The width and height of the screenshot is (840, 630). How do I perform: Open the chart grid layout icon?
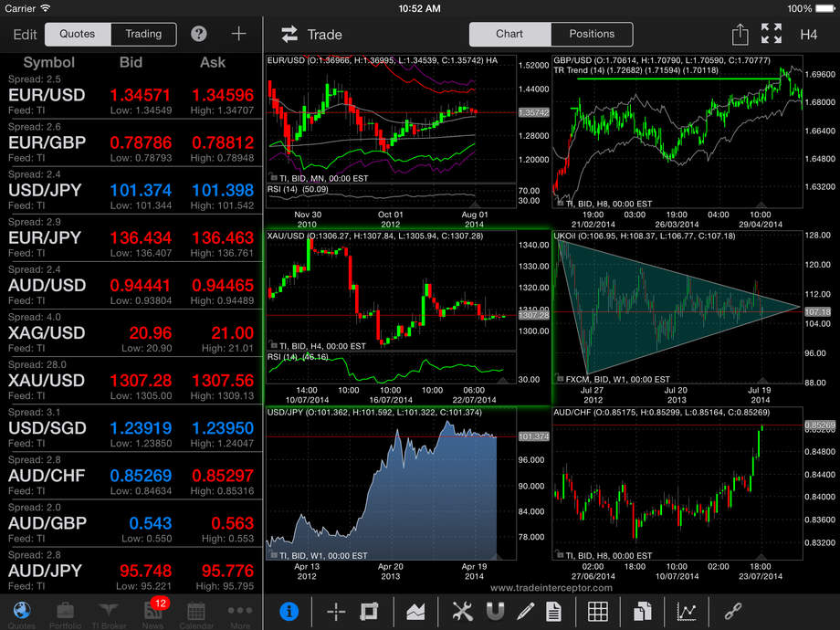tap(597, 611)
